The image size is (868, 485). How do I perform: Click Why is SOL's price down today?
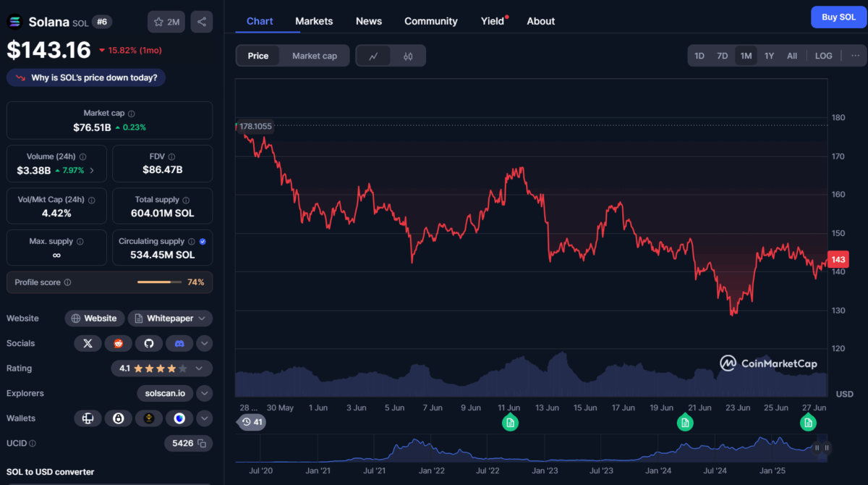[x=86, y=77]
